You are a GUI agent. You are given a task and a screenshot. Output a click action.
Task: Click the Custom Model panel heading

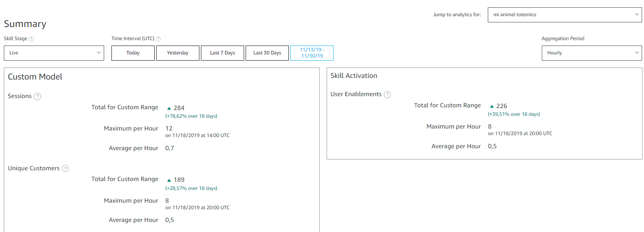[35, 77]
